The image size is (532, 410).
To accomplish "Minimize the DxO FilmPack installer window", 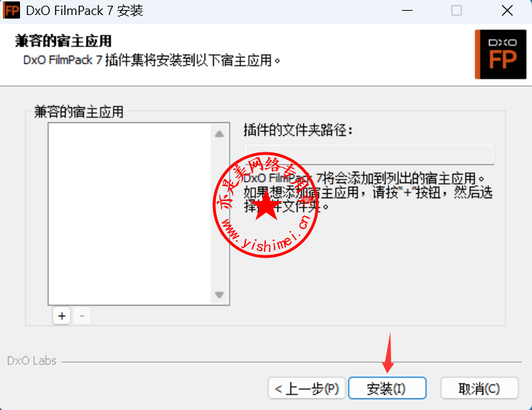I will point(407,11).
